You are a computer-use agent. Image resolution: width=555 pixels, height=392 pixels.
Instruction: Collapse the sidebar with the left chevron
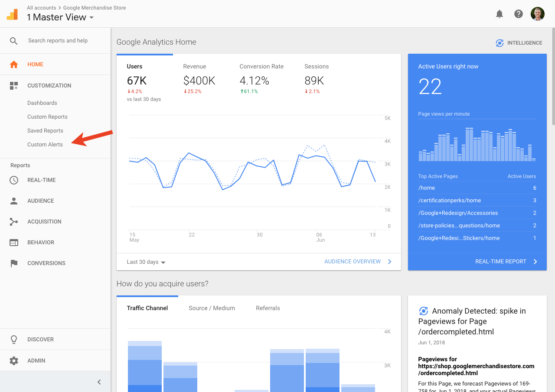click(99, 382)
